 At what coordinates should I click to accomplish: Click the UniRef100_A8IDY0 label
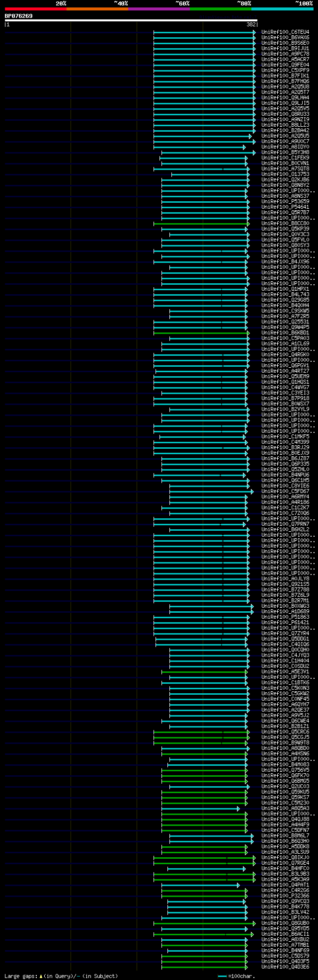point(285,147)
